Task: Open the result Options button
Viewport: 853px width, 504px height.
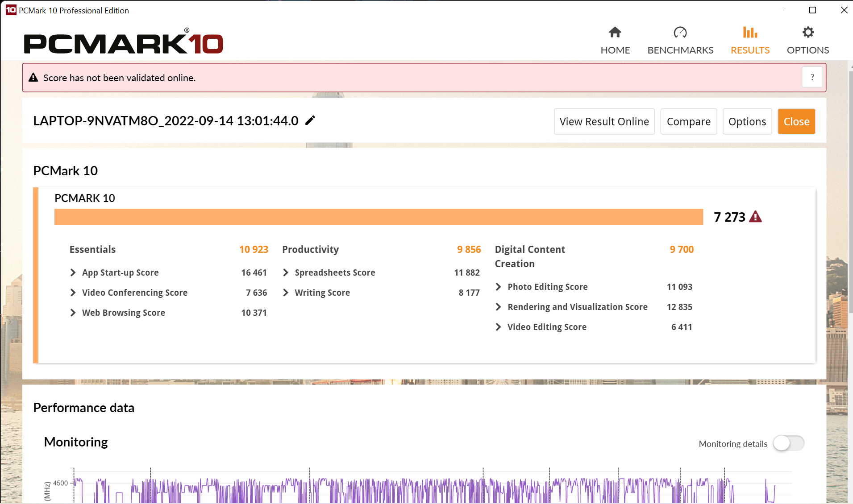Action: click(747, 121)
